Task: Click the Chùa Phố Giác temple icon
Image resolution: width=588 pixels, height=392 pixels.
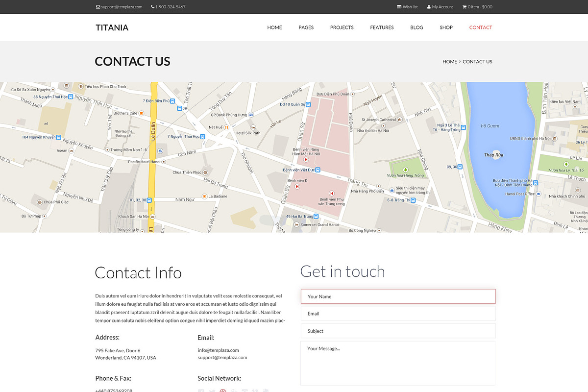Action: (40, 202)
